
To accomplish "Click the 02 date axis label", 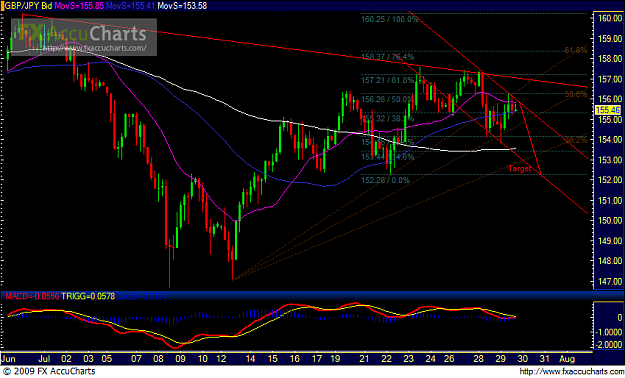I will pos(66,358).
